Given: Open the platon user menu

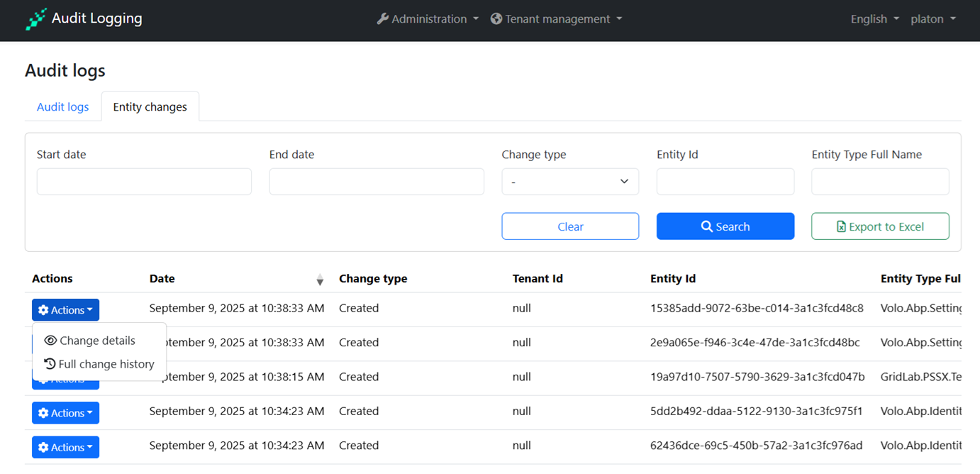Looking at the screenshot, I should [932, 19].
